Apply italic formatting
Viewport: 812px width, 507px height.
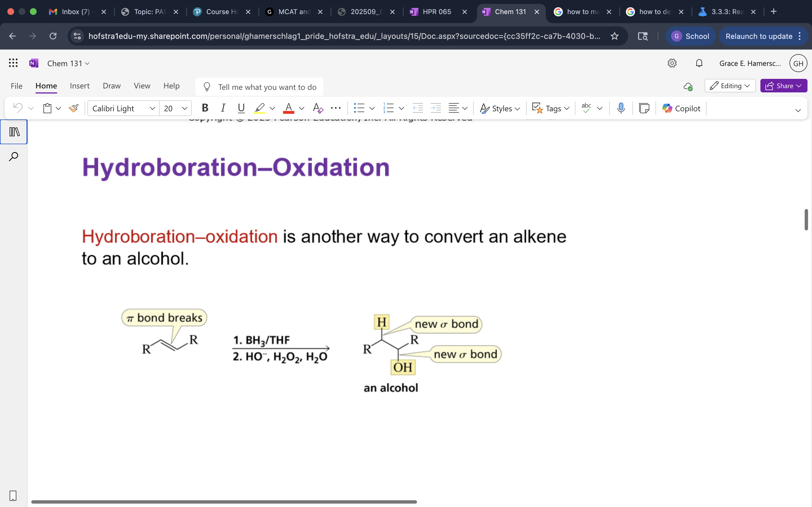tap(223, 108)
